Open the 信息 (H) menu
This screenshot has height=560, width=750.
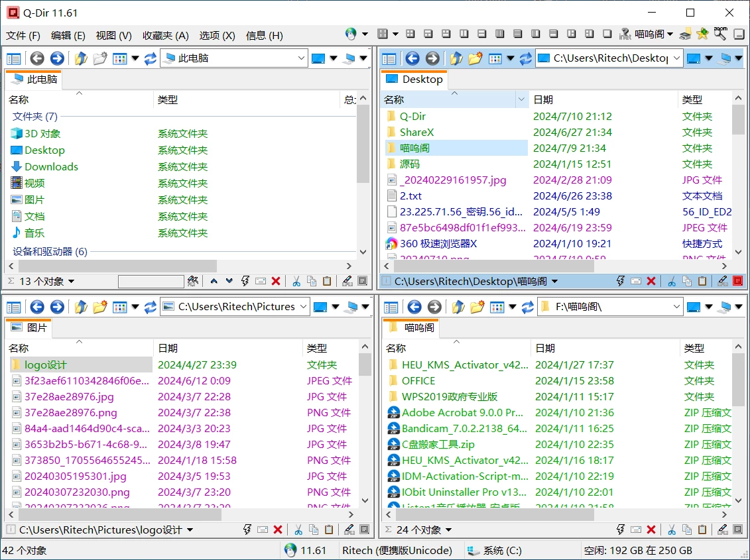pyautogui.click(x=264, y=35)
